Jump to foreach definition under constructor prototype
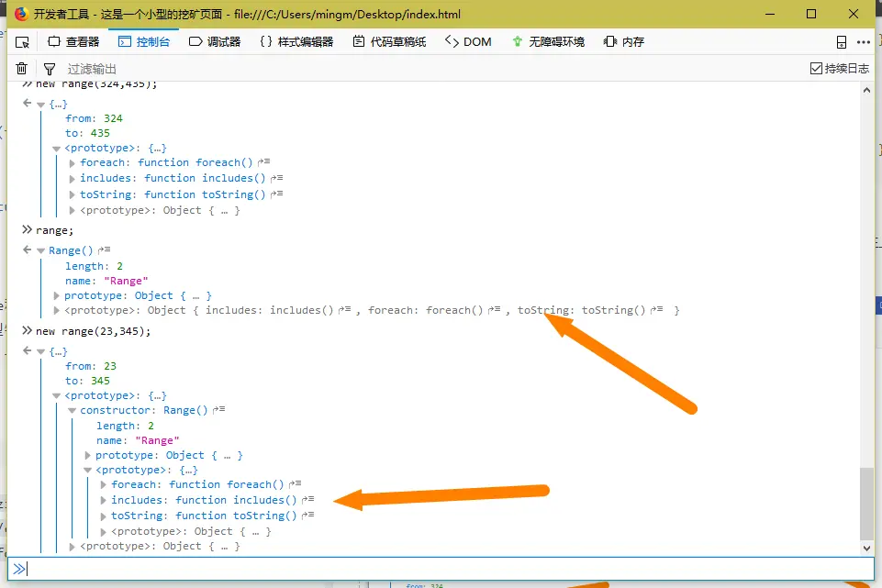882x588 pixels. click(x=296, y=484)
